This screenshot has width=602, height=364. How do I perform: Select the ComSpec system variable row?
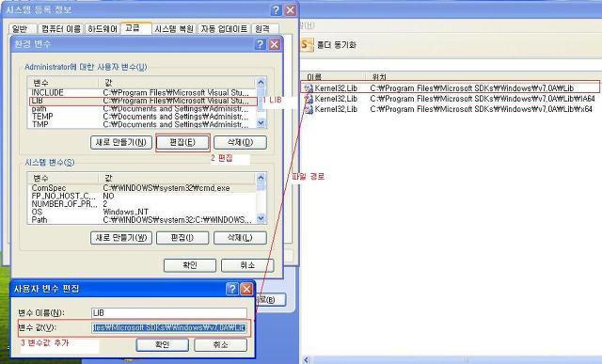click(141, 188)
